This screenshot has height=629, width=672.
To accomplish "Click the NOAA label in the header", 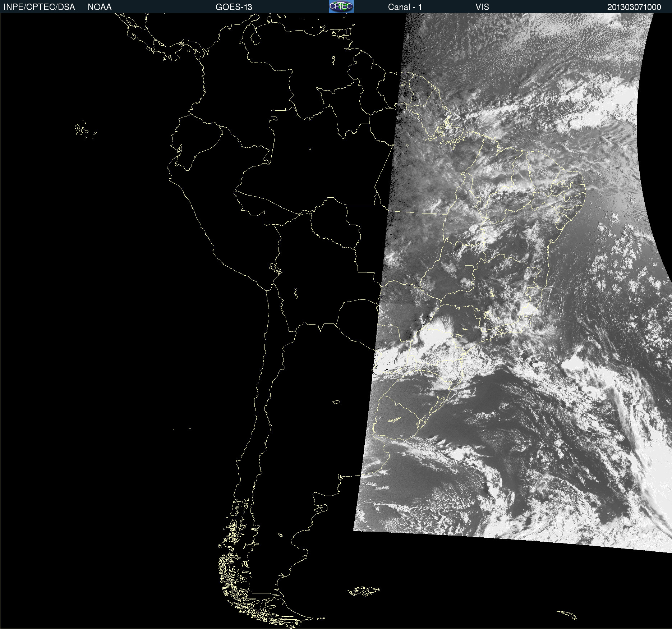I will tap(100, 7).
